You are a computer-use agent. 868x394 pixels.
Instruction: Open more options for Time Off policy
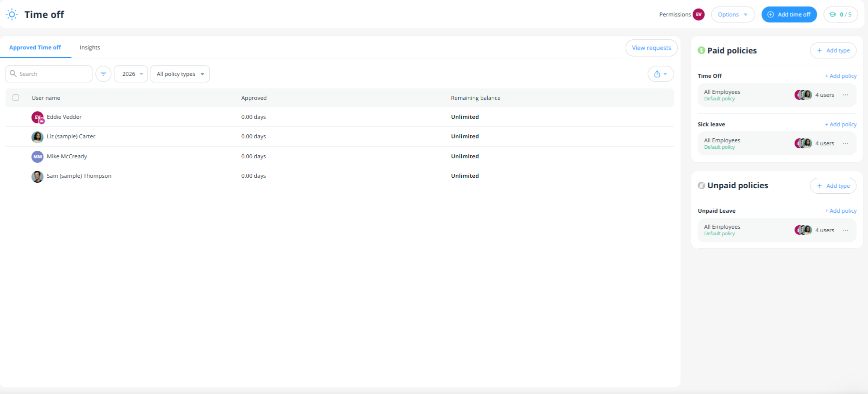[845, 95]
